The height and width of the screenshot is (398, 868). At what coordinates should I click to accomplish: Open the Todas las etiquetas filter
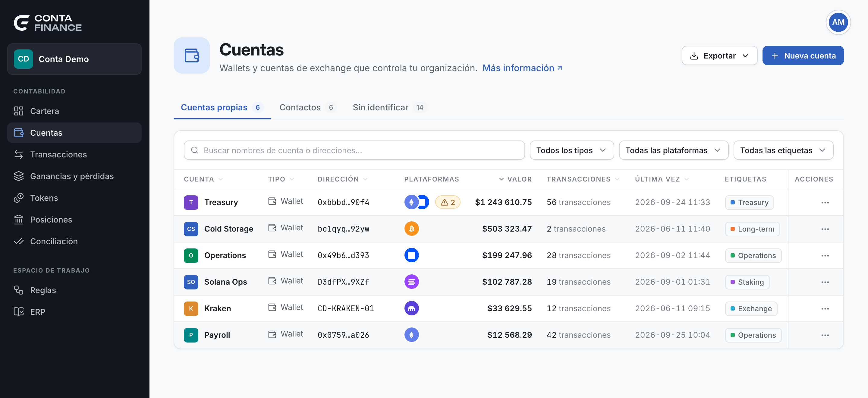point(783,150)
